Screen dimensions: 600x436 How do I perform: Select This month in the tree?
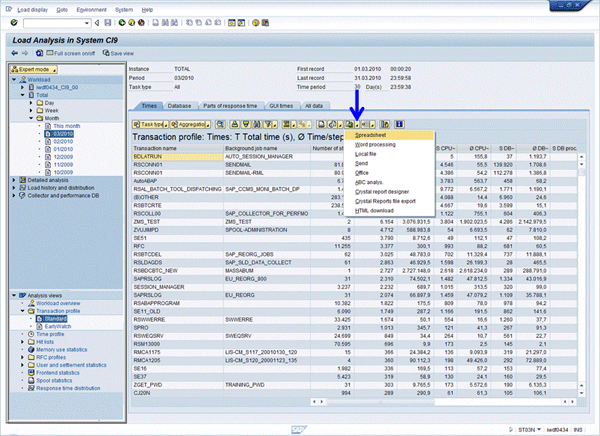67,126
